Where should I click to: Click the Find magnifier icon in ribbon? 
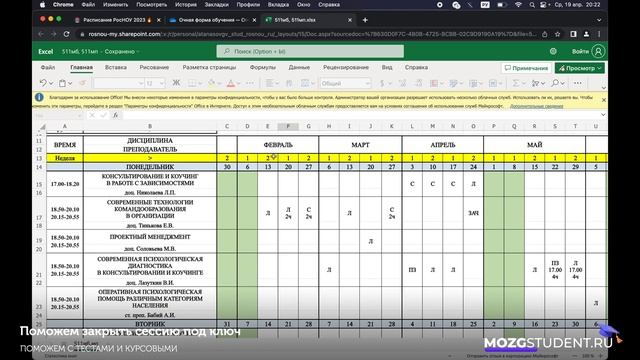(x=555, y=83)
